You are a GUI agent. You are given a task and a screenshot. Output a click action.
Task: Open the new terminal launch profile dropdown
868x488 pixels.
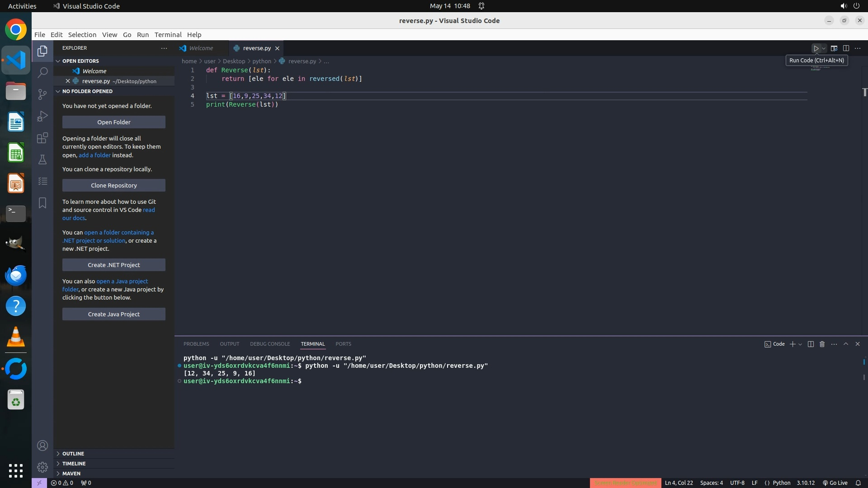pyautogui.click(x=801, y=344)
